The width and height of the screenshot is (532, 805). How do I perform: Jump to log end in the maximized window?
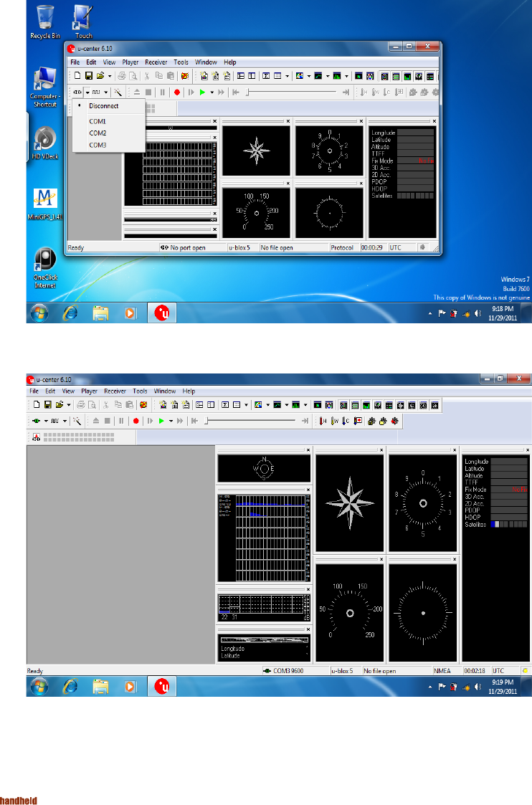(305, 421)
